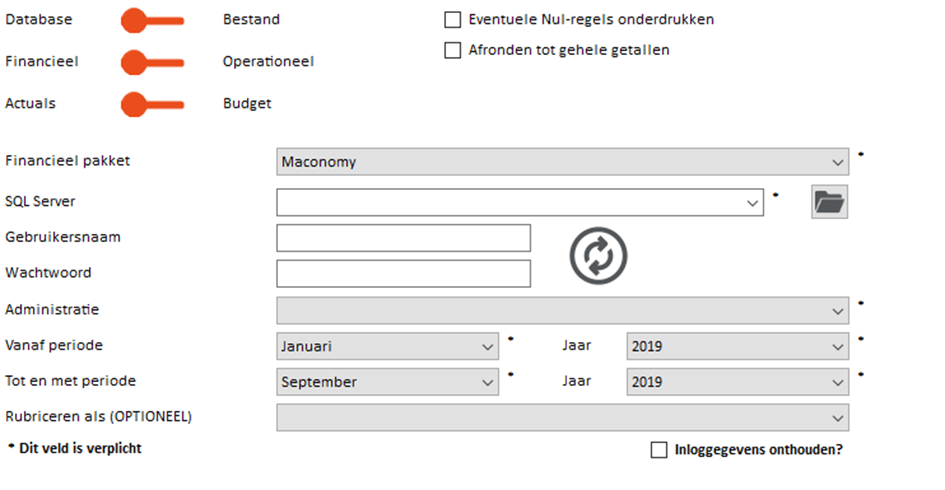Click into the Wachtwoord text field
This screenshot has width=945, height=490.
404,274
